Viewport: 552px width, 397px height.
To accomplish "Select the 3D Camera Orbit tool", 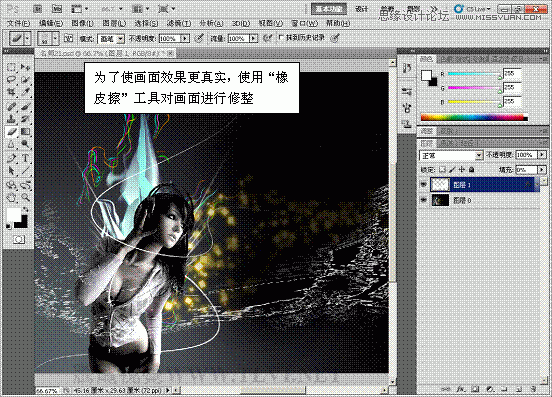I will [x=25, y=185].
